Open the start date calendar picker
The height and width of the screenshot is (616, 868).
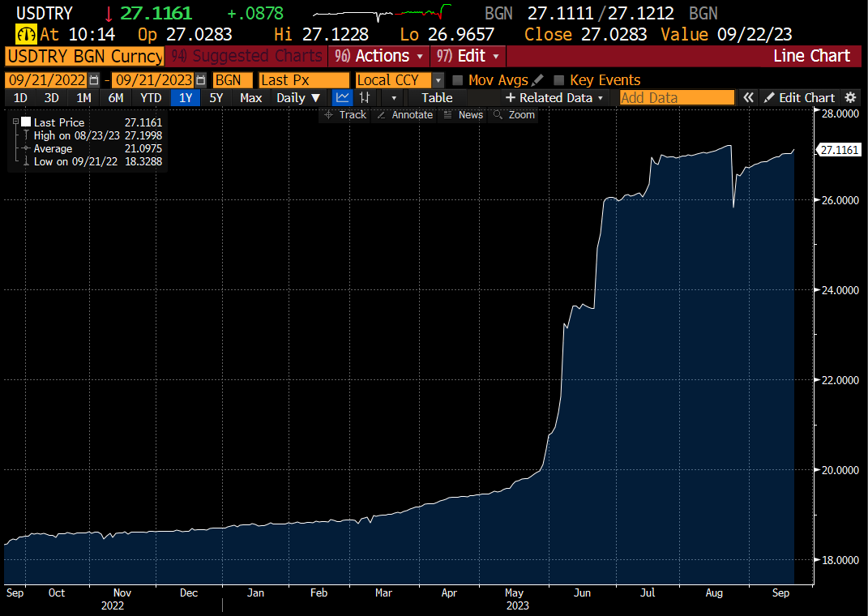click(x=94, y=80)
